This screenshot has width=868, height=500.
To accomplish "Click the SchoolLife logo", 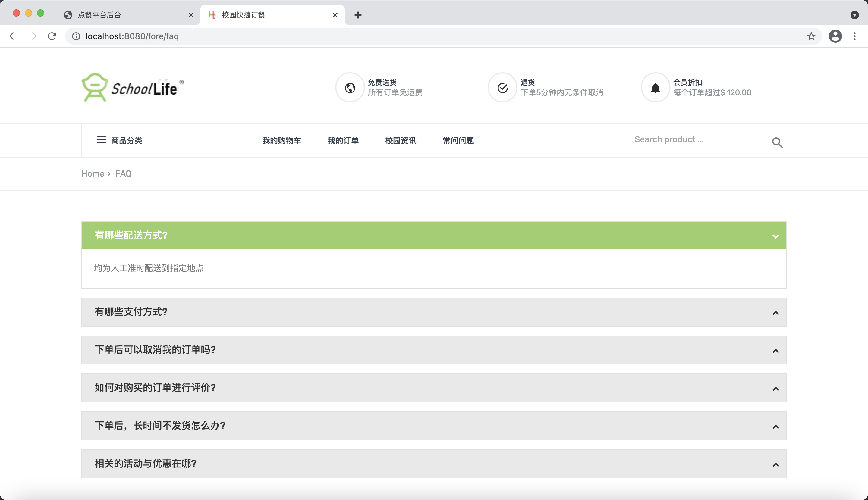I will [x=133, y=87].
